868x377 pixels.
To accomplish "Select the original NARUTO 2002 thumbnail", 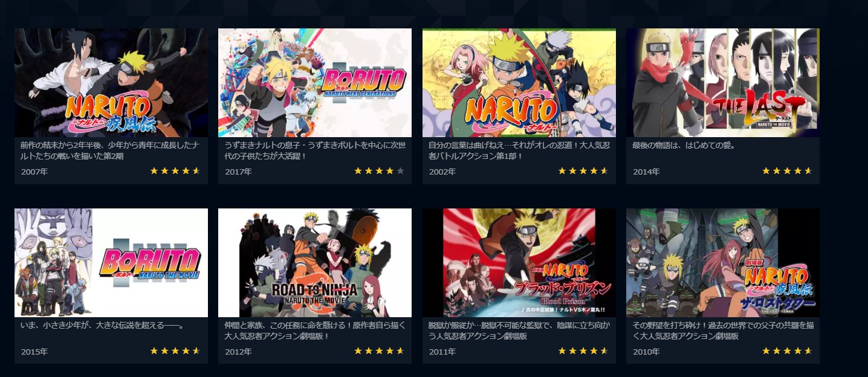I will pos(519,83).
